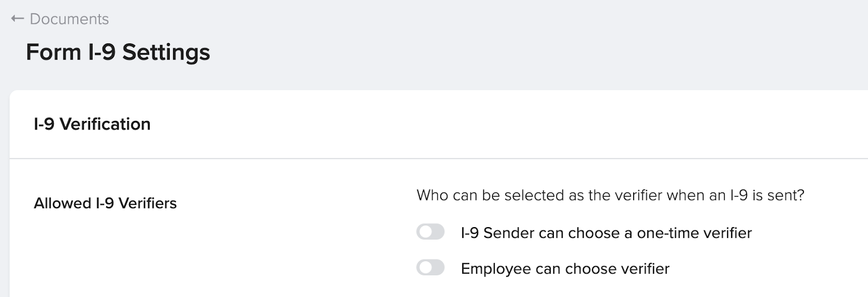Click the white knob of the I-9 Sender switch
Screen dimensions: 868x297
[x=425, y=232]
